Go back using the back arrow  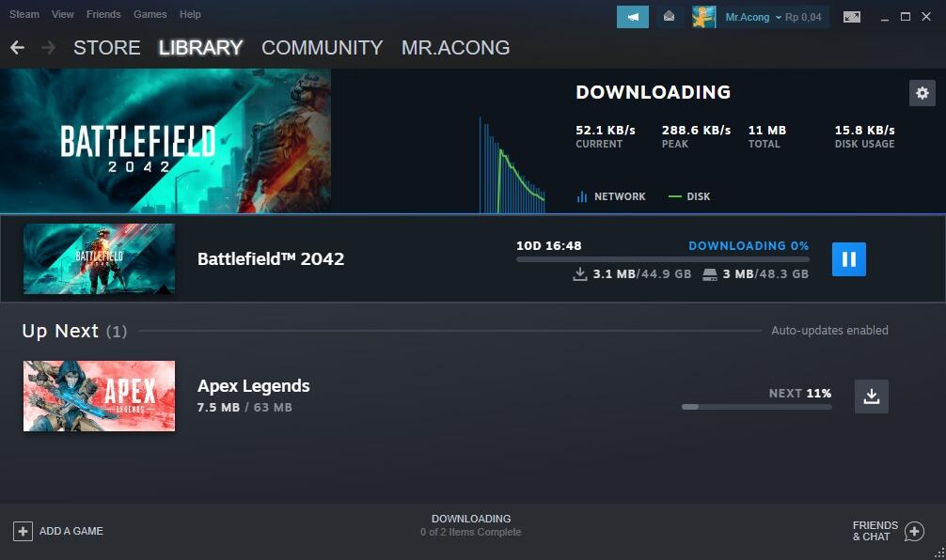click(x=17, y=47)
